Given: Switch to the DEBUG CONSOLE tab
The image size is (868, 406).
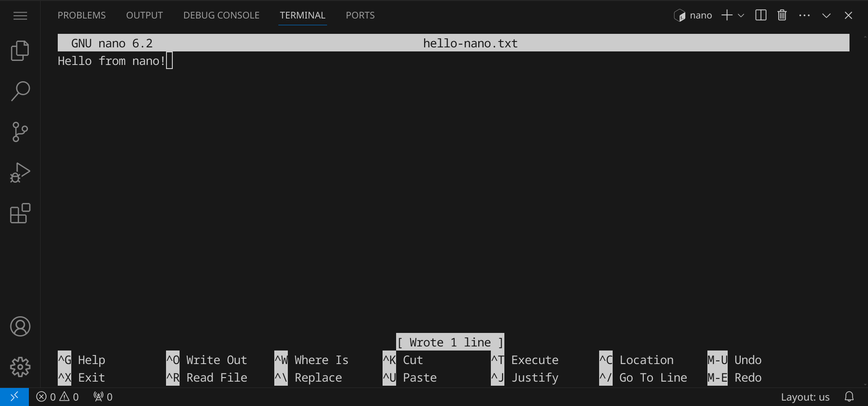Looking at the screenshot, I should 221,15.
